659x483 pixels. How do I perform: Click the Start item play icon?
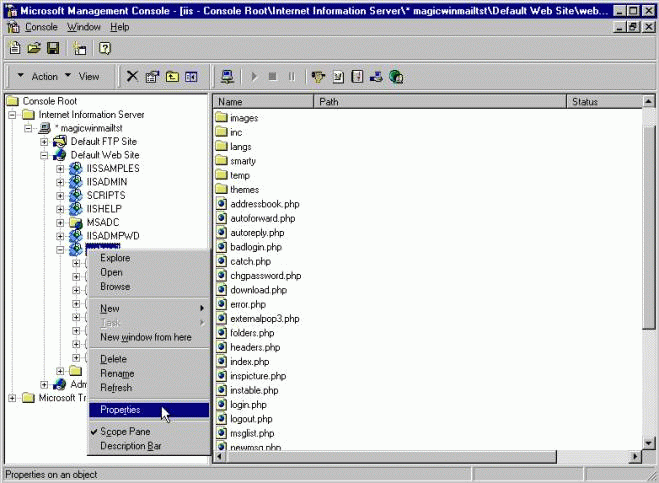[x=254, y=77]
